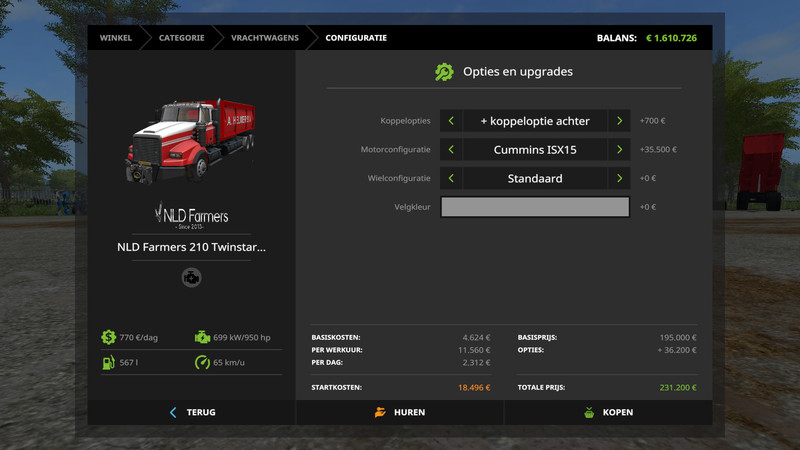800x450 pixels.
Task: Switch to previous Motorconfiguratie engine
Action: [451, 150]
